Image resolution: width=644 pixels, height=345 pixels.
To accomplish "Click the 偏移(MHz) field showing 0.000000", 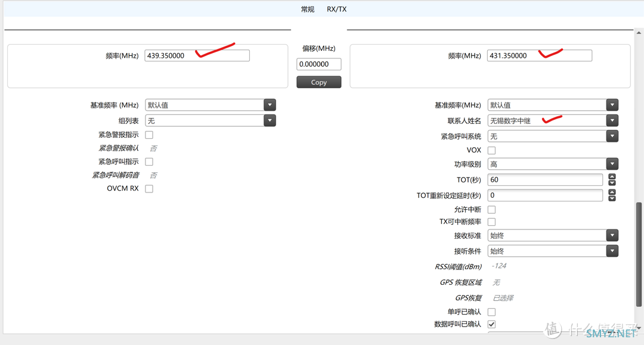I will (x=318, y=64).
